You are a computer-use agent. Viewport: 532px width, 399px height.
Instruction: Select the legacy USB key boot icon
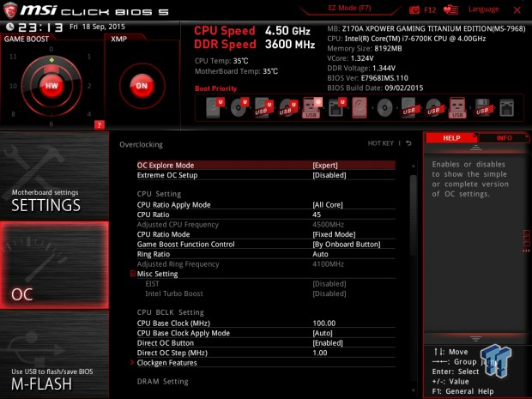pyautogui.click(x=457, y=108)
